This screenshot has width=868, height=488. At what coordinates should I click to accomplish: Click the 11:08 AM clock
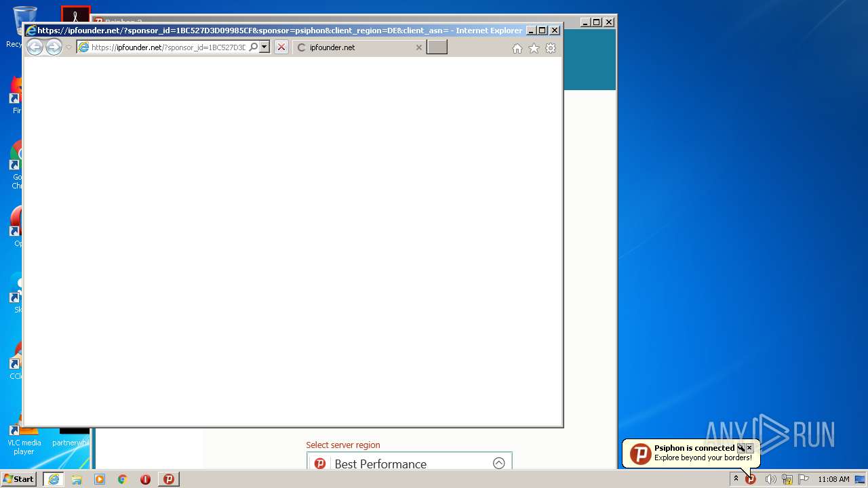click(833, 479)
